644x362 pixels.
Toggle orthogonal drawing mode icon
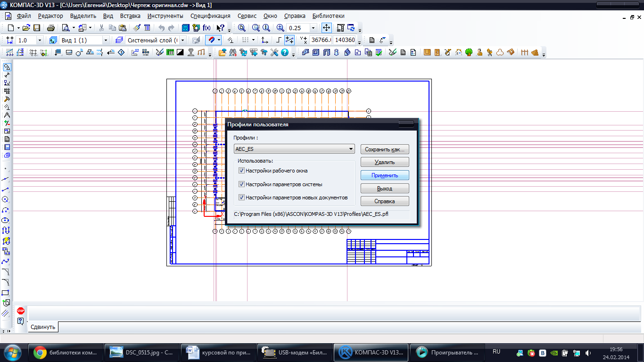point(279,40)
